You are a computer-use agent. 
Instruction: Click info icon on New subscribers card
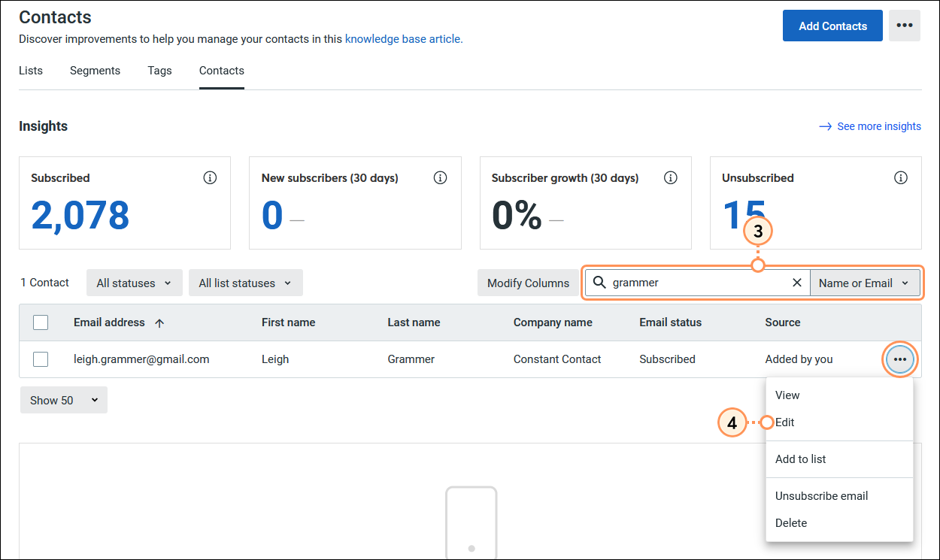click(441, 178)
